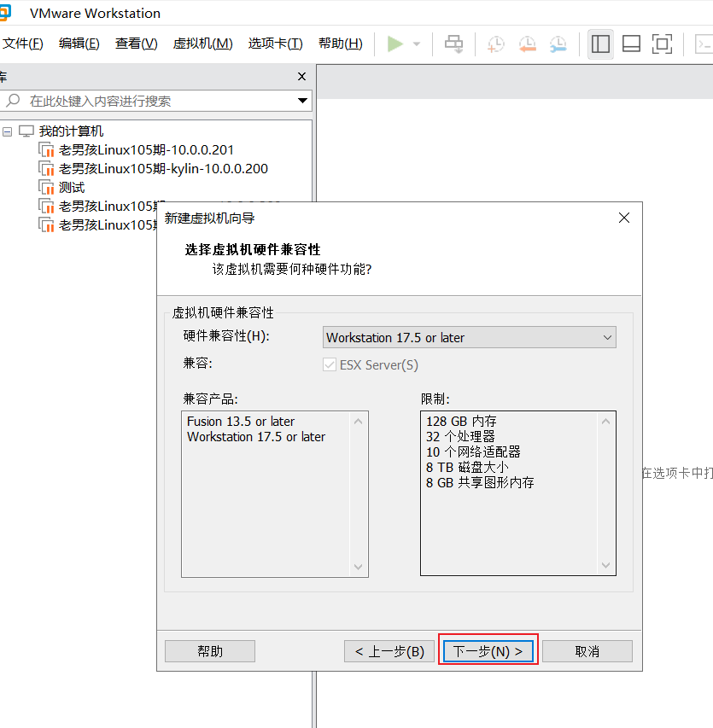The width and height of the screenshot is (713, 728).
Task: Click the magnifier search icon
Action: click(14, 101)
